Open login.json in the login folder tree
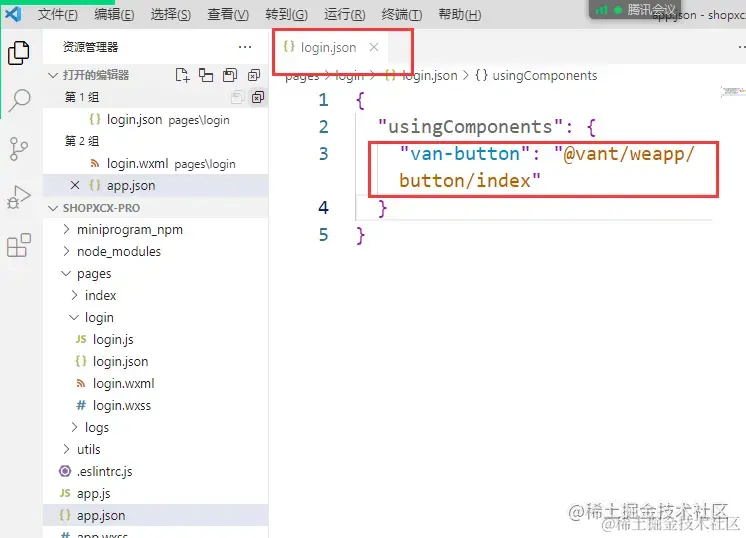Viewport: 746px width, 538px height. [156, 362]
